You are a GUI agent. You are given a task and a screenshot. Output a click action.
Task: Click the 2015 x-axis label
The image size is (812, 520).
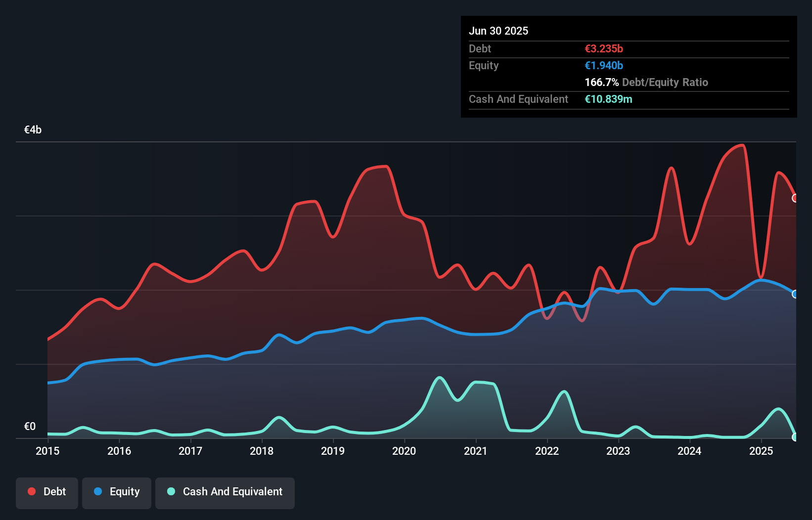[x=47, y=451]
